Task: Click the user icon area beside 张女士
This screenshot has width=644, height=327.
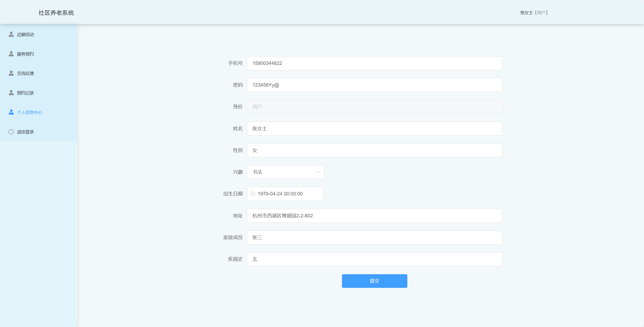Action: [x=534, y=12]
